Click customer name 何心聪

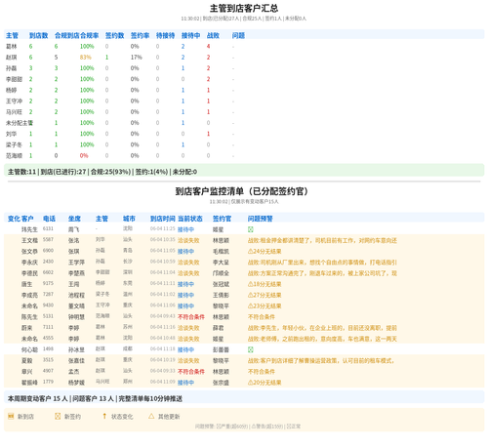pos(29,349)
